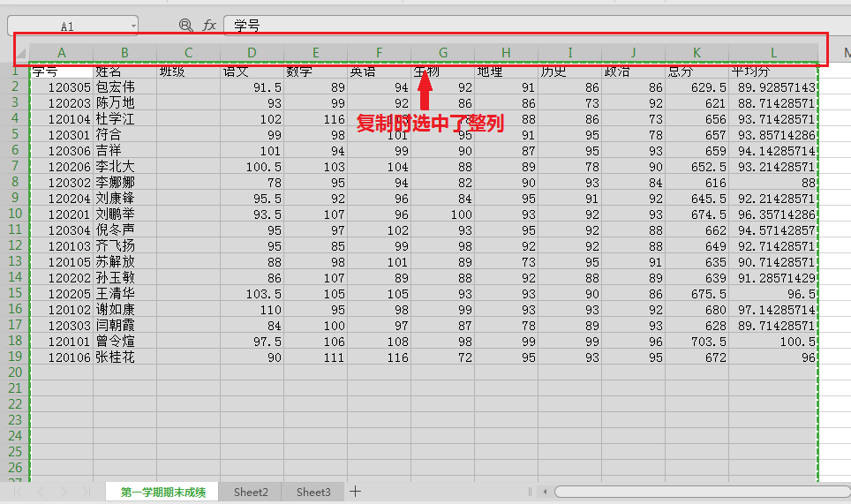Click the horizontal scrollbar track
This screenshot has height=504, width=851.
tap(703, 492)
